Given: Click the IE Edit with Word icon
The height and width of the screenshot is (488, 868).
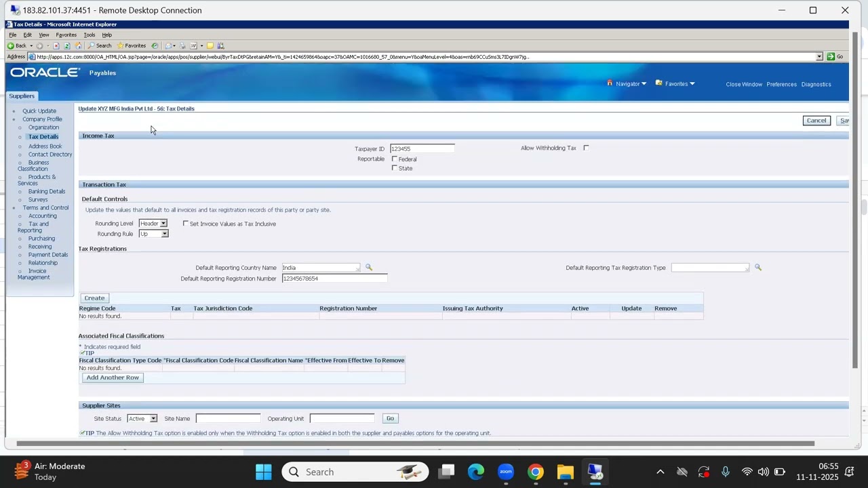Looking at the screenshot, I should point(193,45).
